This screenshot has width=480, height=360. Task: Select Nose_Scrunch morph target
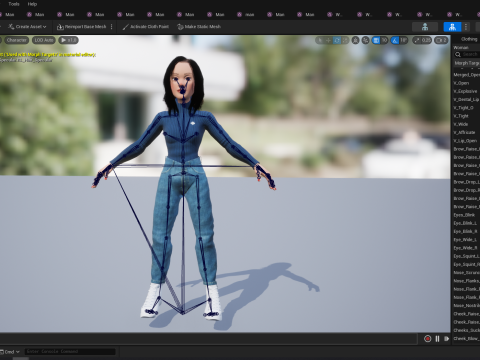pos(466,273)
